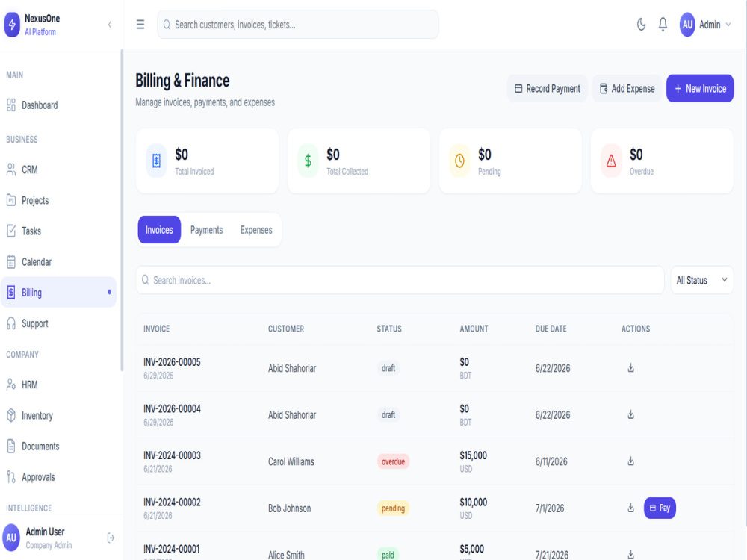The height and width of the screenshot is (560, 747).
Task: Click the Total Collected dollar icon
Action: 308,161
